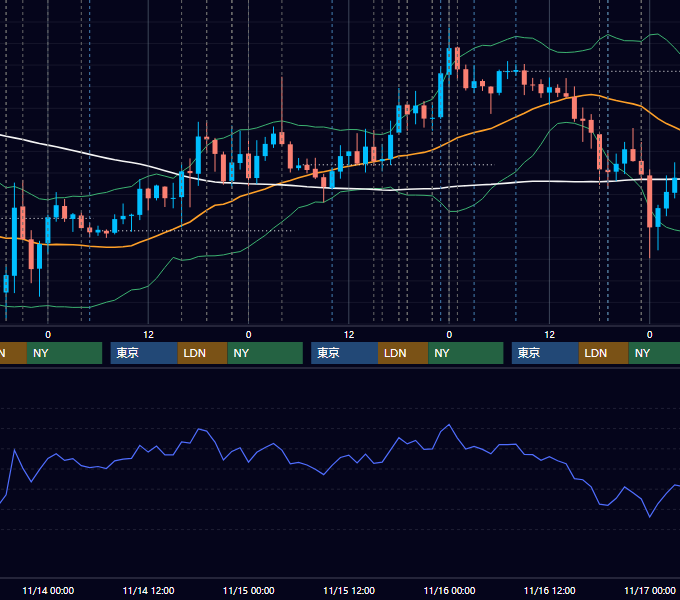
Task: Click hour label 0 for 11/16
Action: pyautogui.click(x=449, y=335)
